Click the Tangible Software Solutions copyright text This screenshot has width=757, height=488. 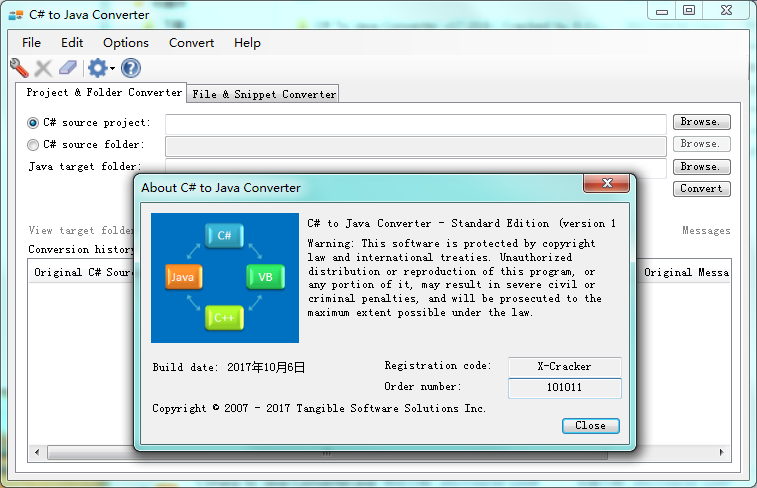(x=319, y=408)
